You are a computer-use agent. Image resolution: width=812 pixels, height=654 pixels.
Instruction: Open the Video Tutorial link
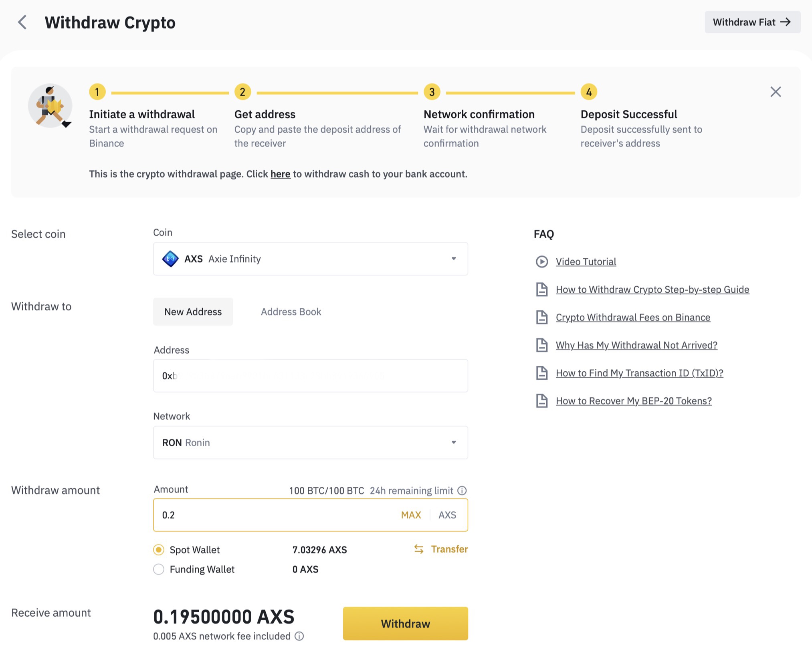pyautogui.click(x=586, y=262)
